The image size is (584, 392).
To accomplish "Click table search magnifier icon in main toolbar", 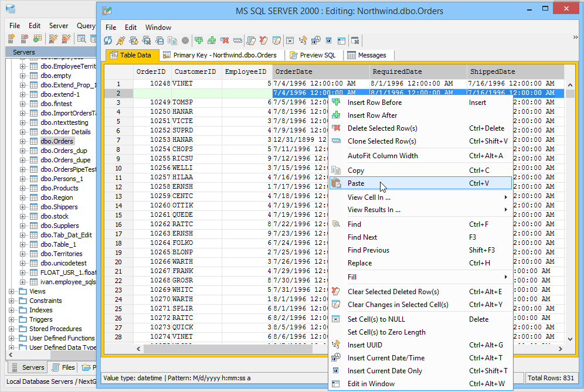I will point(82,38).
